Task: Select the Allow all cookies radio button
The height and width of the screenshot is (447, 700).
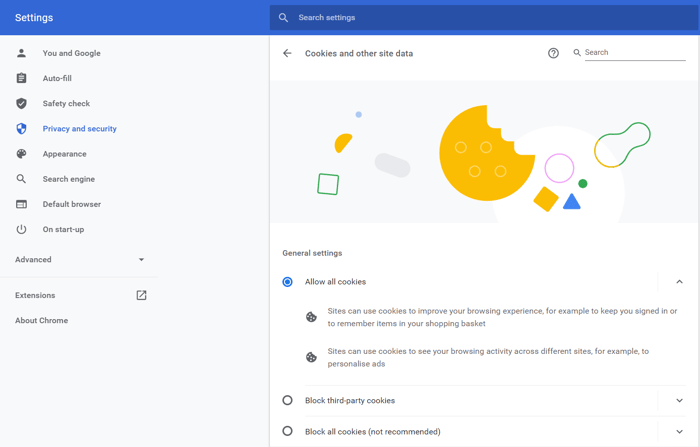Action: 288,282
